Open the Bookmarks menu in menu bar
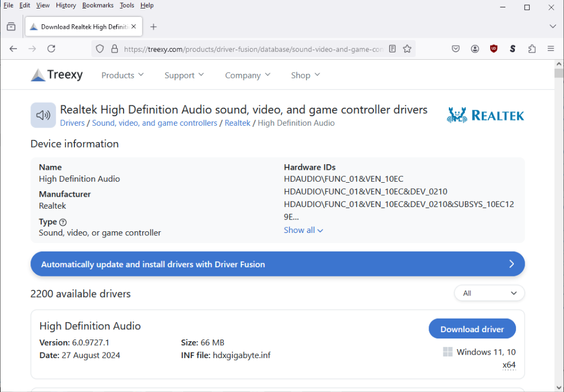The width and height of the screenshot is (564, 392). 97,5
